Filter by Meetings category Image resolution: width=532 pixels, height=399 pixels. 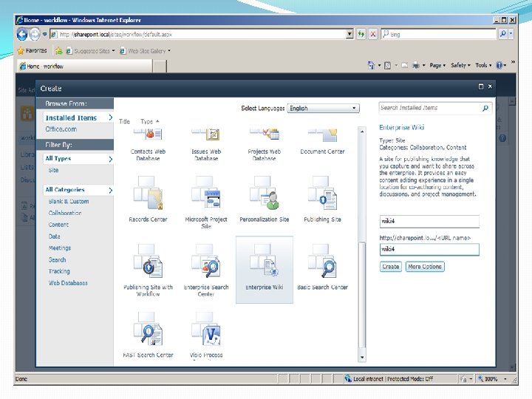click(x=60, y=248)
